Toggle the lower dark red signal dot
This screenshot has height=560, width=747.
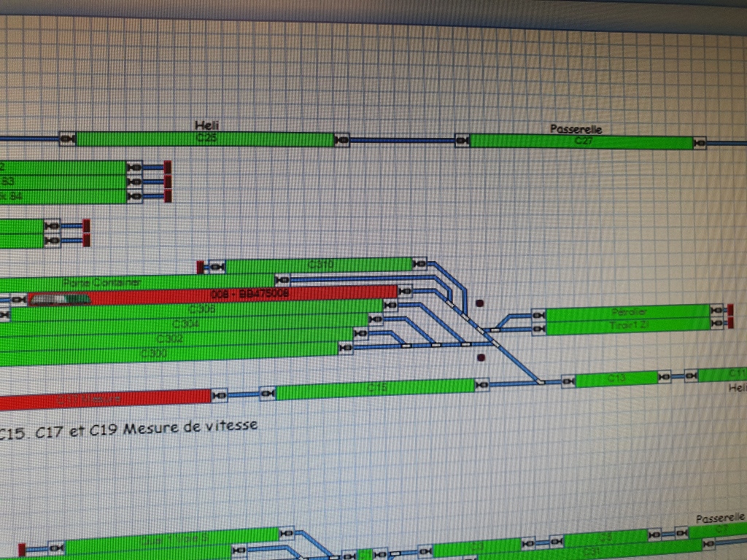(x=480, y=357)
